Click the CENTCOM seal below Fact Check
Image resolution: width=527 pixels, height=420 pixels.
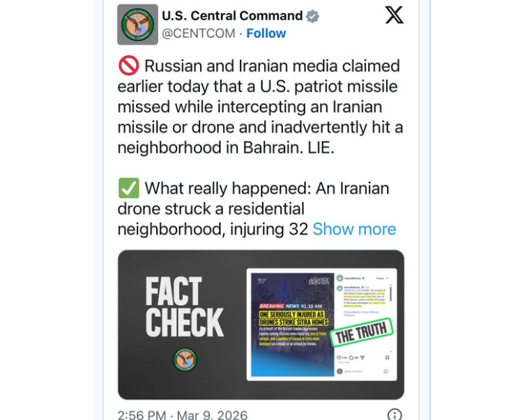[185, 359]
